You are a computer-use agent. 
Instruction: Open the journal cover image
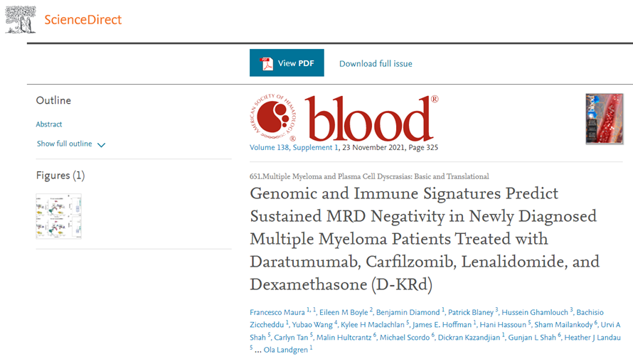tap(604, 119)
